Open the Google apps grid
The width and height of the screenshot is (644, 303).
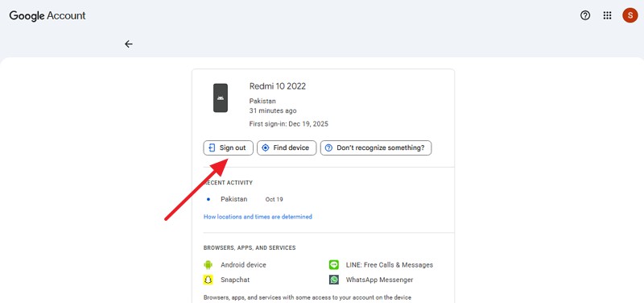607,15
